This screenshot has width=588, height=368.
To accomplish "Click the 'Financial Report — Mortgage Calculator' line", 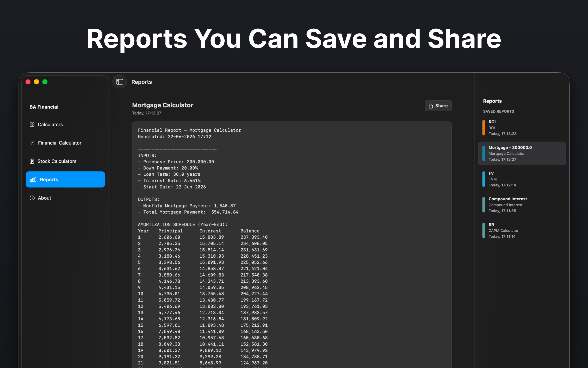I will click(189, 130).
